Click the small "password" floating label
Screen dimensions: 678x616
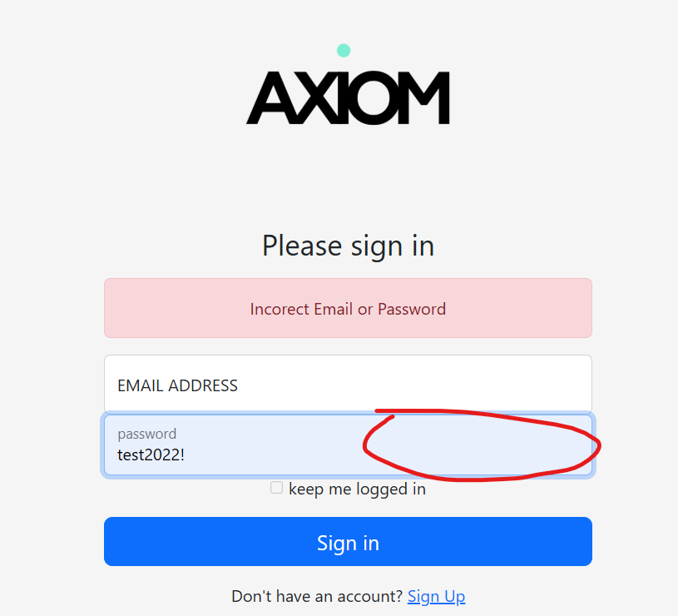click(146, 434)
